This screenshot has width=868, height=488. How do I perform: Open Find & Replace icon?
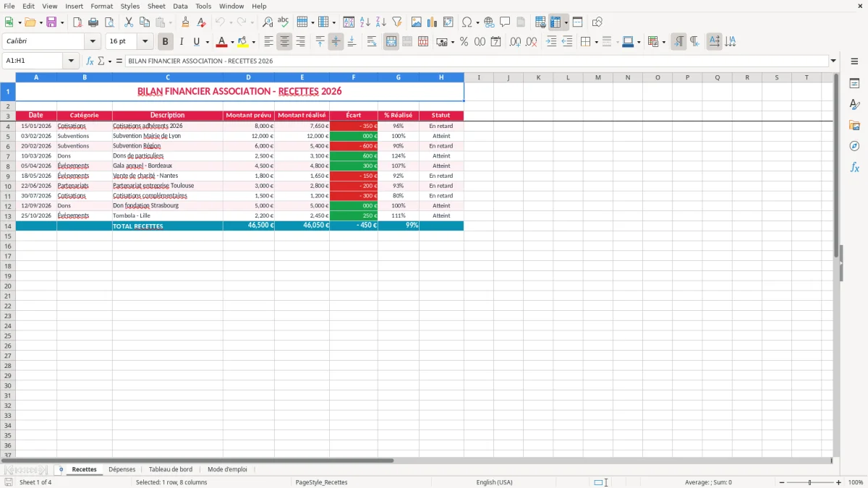tap(268, 22)
